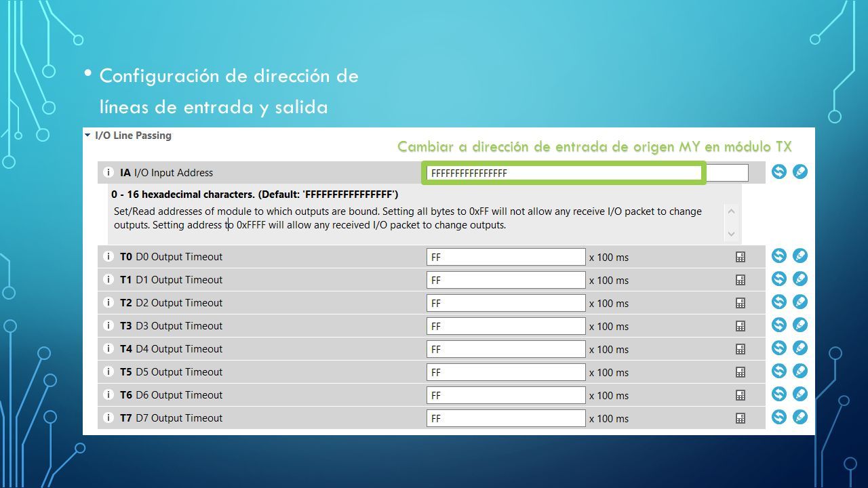Click the '0 - 16 hexadecimal characters' default text
The height and width of the screenshot is (488, 868).
[255, 194]
